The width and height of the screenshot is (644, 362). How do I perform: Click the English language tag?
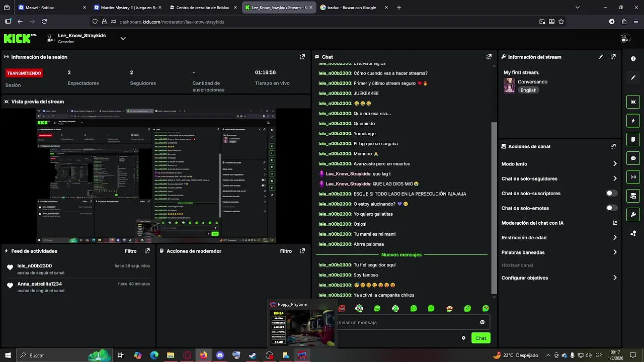click(528, 90)
